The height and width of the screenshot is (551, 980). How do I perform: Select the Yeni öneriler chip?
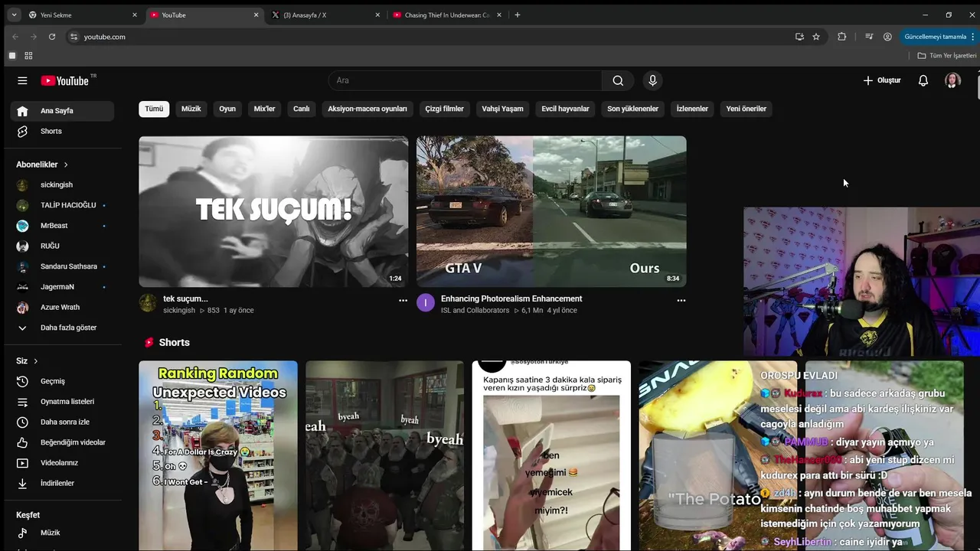pos(746,109)
